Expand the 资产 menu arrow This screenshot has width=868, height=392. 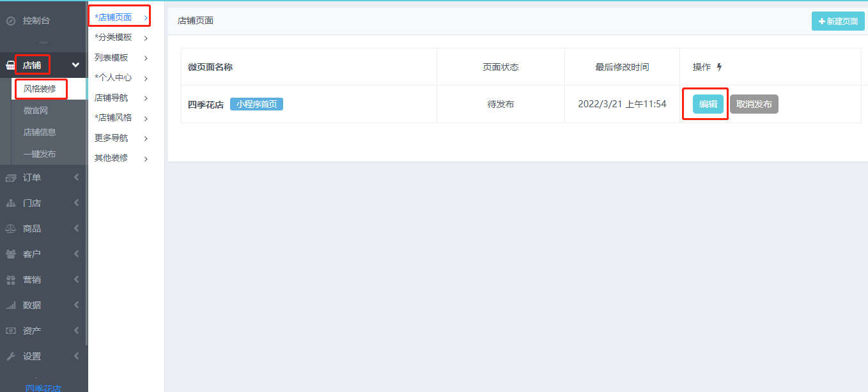76,331
